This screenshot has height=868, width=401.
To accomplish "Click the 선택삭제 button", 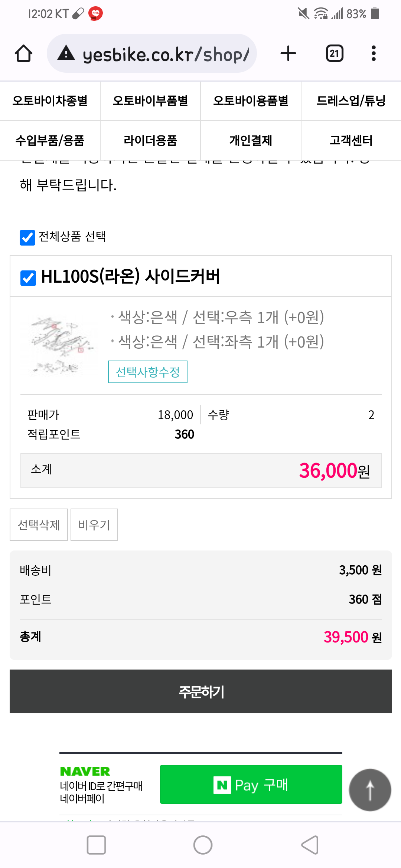I will 39,525.
